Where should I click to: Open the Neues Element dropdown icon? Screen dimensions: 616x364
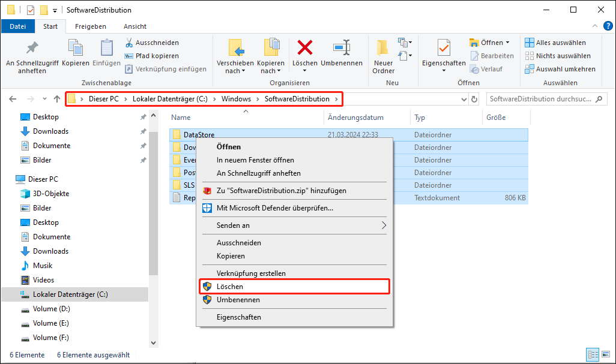click(405, 43)
